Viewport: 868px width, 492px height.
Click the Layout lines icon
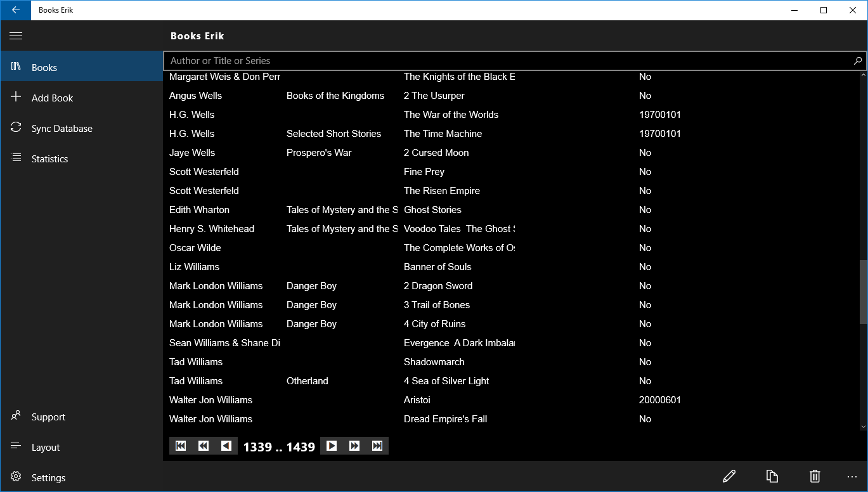16,446
